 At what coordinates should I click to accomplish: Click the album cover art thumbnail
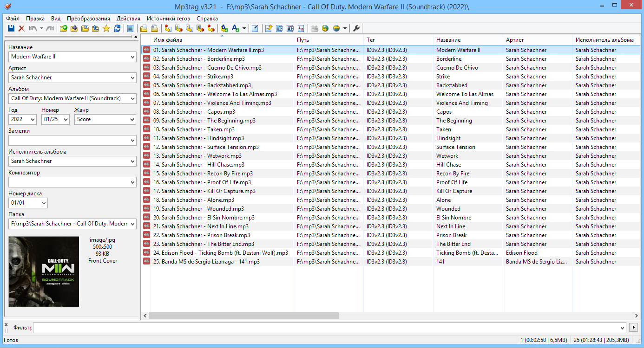44,271
